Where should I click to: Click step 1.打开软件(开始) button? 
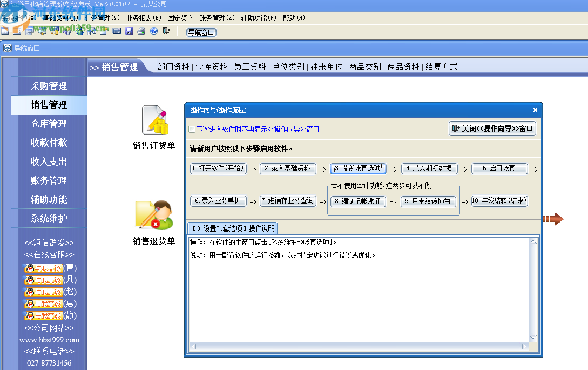coord(219,168)
